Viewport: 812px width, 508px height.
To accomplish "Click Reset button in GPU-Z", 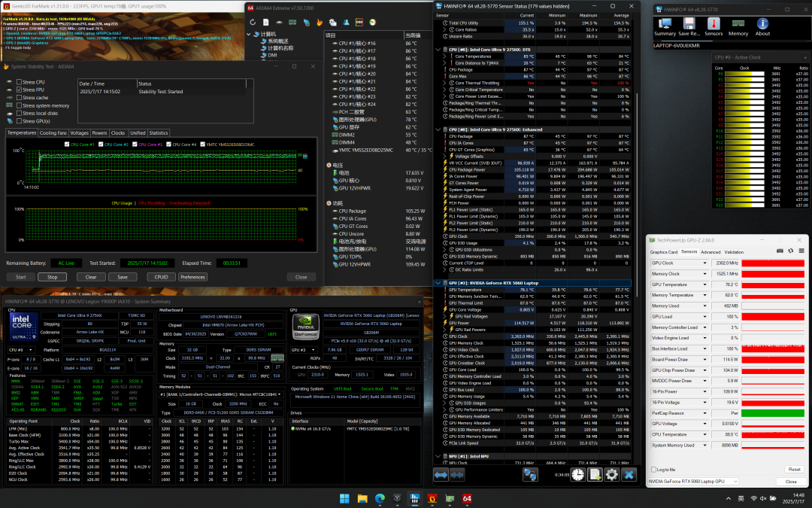I will 795,470.
